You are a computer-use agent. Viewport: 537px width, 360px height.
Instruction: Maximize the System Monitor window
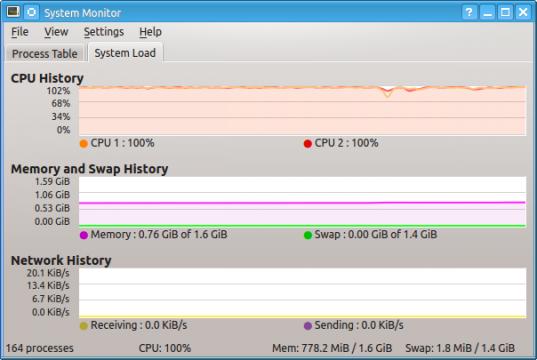505,12
